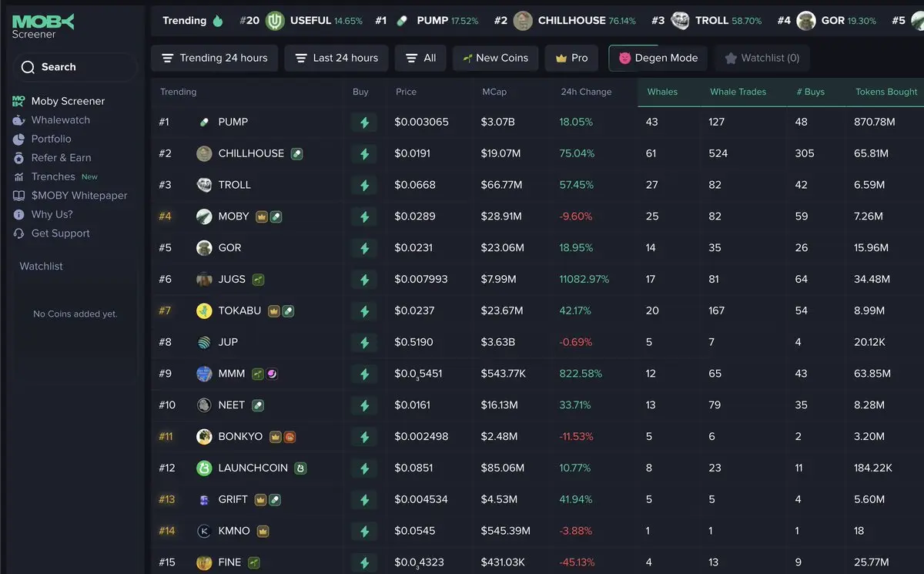The height and width of the screenshot is (574, 924).
Task: Show New Coins filter
Action: (x=495, y=58)
